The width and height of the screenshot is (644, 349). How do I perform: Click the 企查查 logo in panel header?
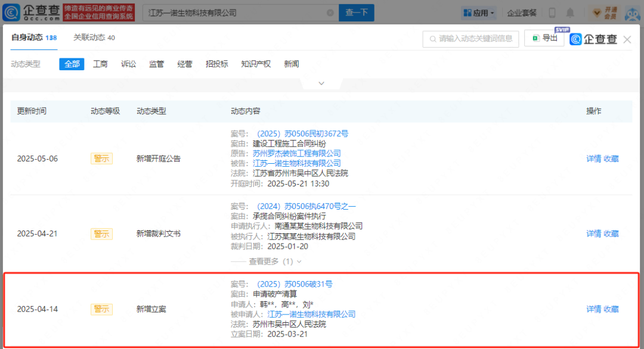click(593, 39)
